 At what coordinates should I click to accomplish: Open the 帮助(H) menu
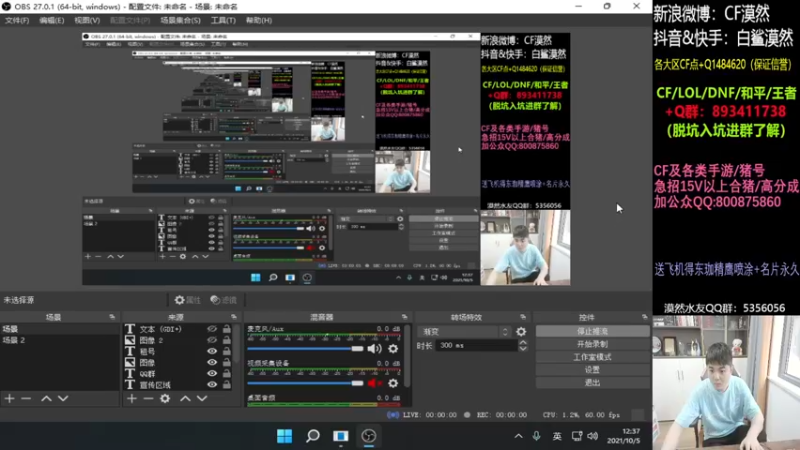pyautogui.click(x=259, y=20)
